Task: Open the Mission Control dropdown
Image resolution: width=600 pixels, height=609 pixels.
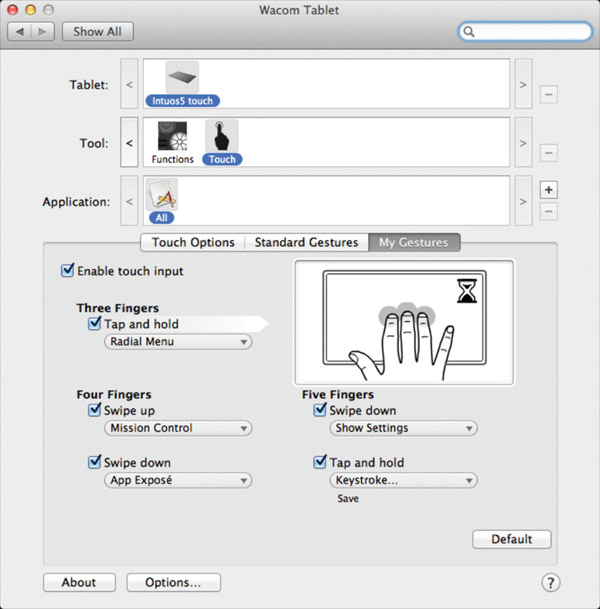Action: [x=178, y=428]
